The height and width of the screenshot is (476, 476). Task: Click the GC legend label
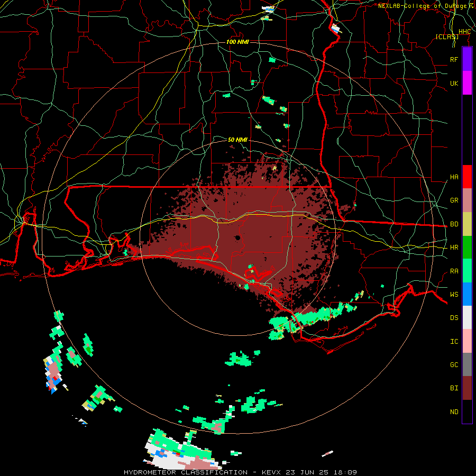(x=454, y=365)
